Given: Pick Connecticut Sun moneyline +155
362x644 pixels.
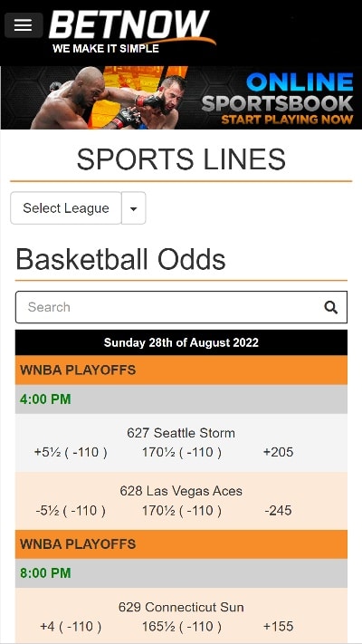Looking at the screenshot, I should tap(278, 627).
